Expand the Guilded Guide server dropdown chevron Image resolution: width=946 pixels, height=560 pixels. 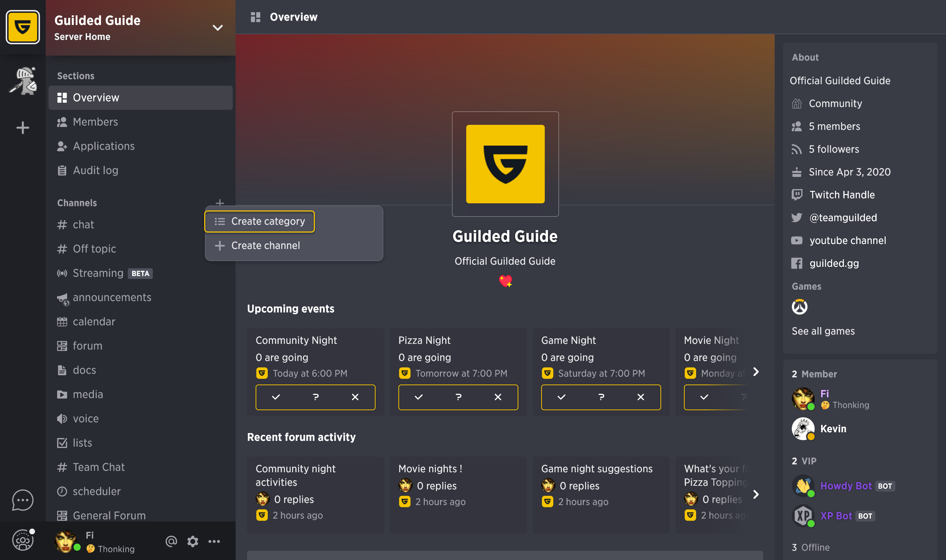pyautogui.click(x=217, y=27)
